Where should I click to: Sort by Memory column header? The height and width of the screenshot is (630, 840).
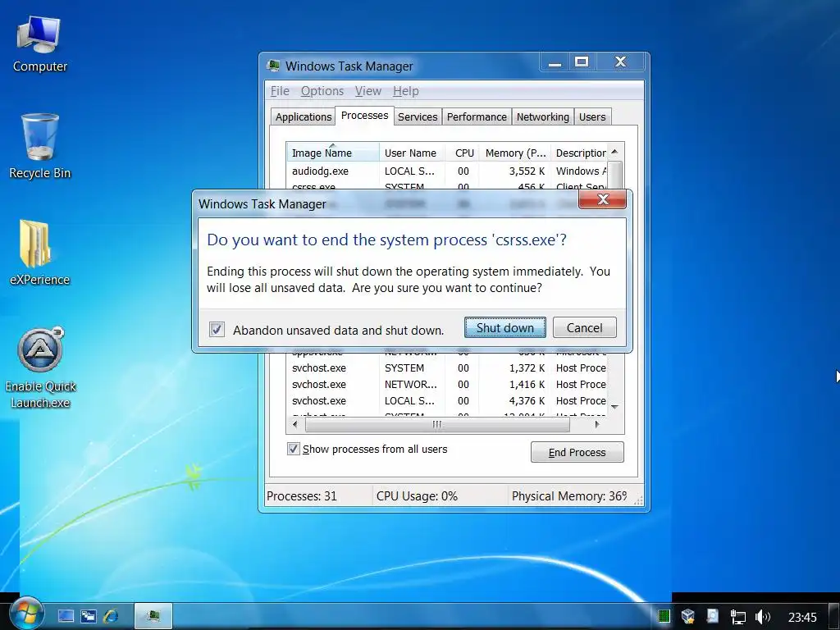pos(515,153)
